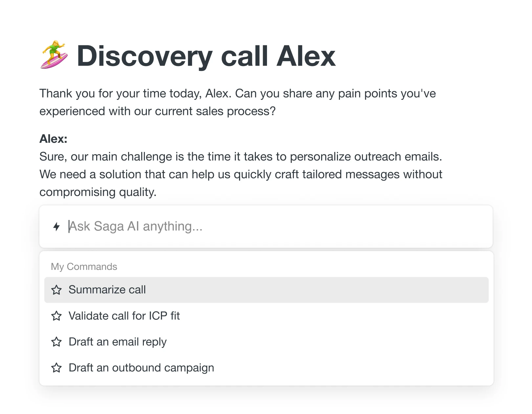Image resolution: width=532 pixels, height=414 pixels.
Task: Run the Draft an email reply command
Action: click(x=118, y=342)
